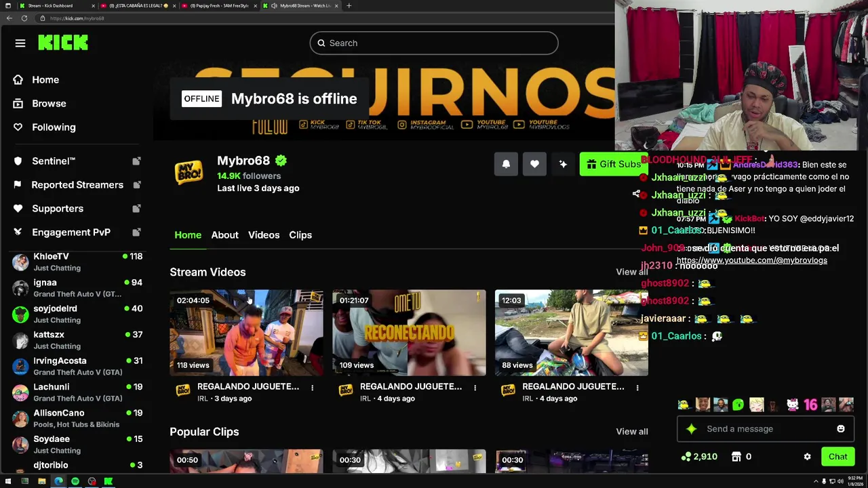This screenshot has height=488, width=868.
Task: Open IrvingAcosta channel in sidebar
Action: [78, 367]
